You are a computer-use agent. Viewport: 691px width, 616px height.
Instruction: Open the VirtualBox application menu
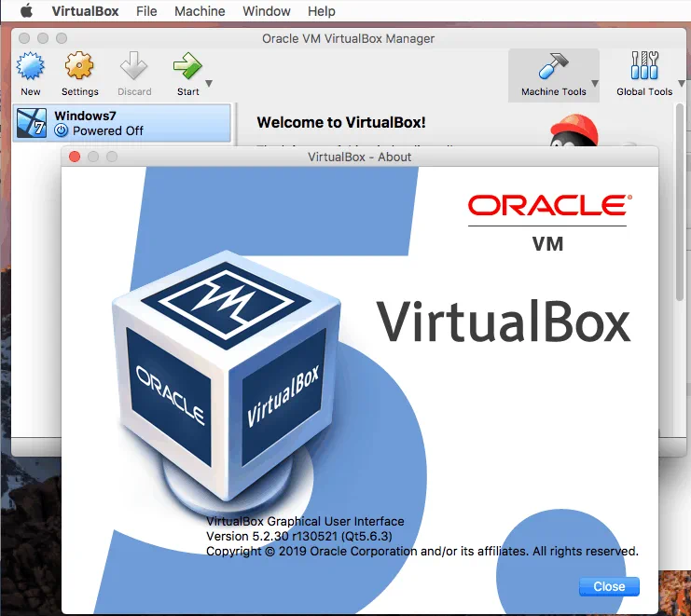85,11
